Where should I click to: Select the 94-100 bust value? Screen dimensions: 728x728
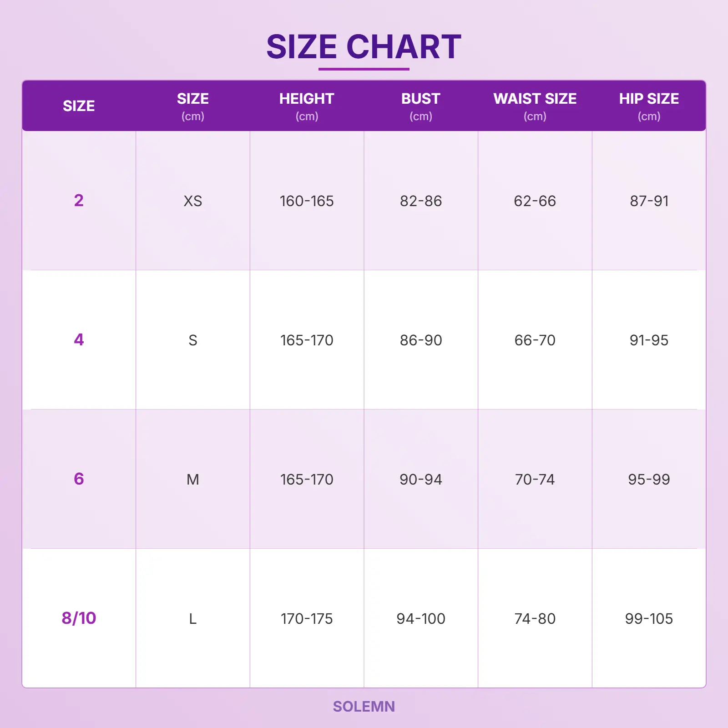tap(421, 619)
